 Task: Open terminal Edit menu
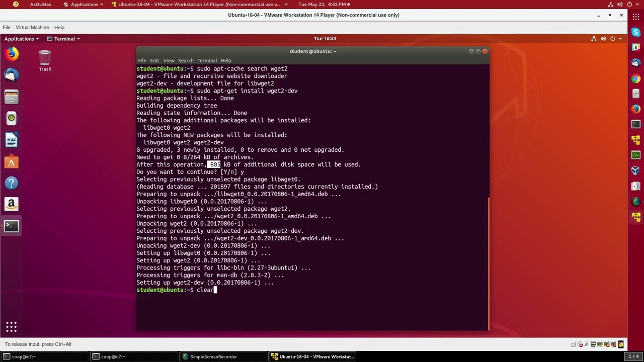pos(154,61)
